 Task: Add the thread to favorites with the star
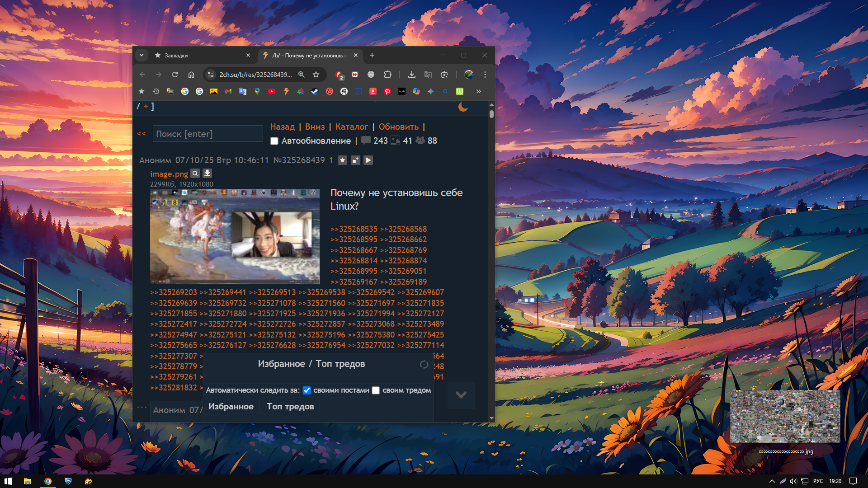tap(342, 160)
